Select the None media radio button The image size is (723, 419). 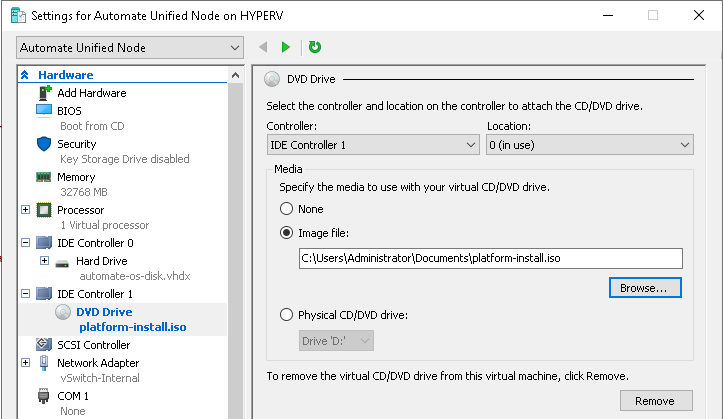pos(287,209)
